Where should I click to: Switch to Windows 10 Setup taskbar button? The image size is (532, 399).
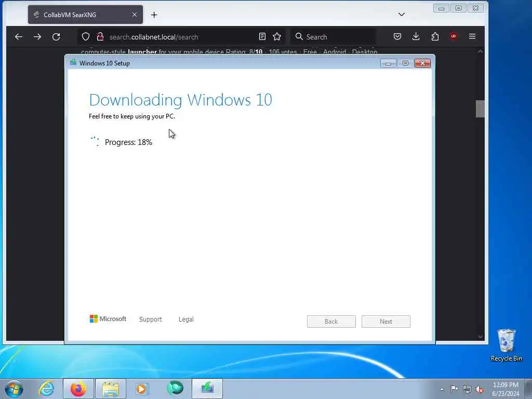207,389
